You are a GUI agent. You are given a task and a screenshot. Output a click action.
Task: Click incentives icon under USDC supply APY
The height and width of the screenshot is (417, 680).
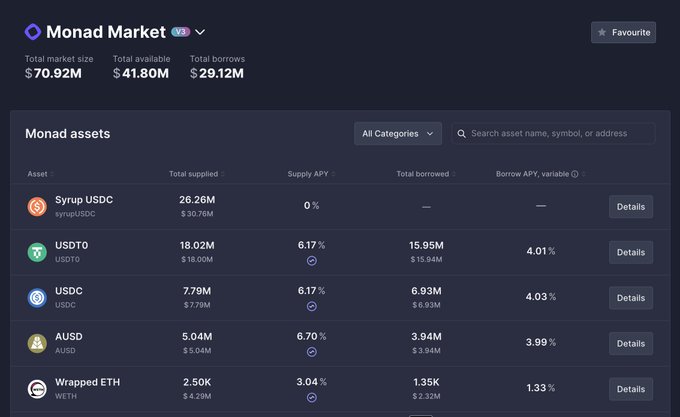(x=312, y=306)
